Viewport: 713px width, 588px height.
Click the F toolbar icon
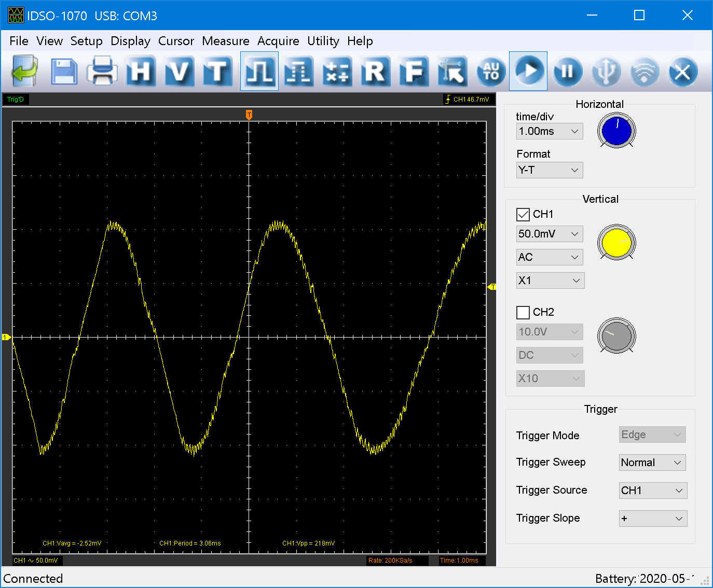(x=414, y=71)
